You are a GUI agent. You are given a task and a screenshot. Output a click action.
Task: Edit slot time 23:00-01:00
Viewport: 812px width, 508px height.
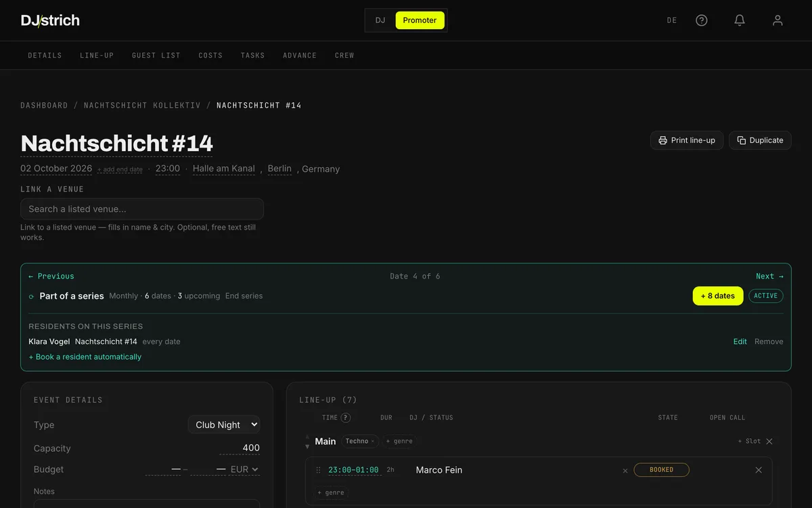353,470
